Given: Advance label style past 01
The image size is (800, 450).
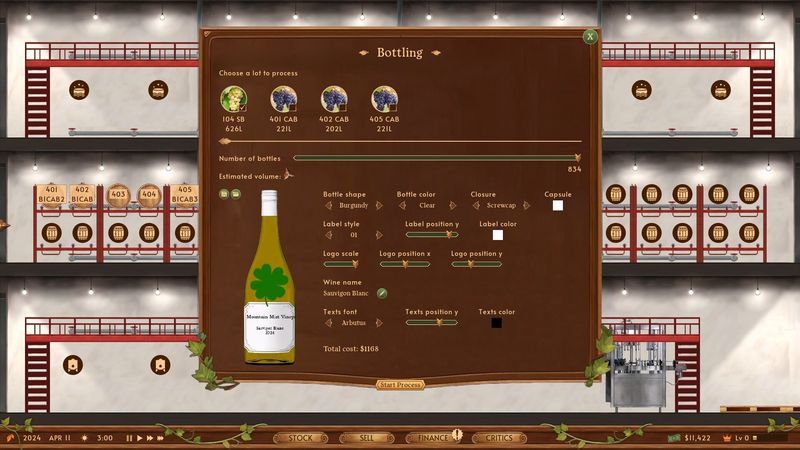Looking at the screenshot, I should click(x=379, y=235).
